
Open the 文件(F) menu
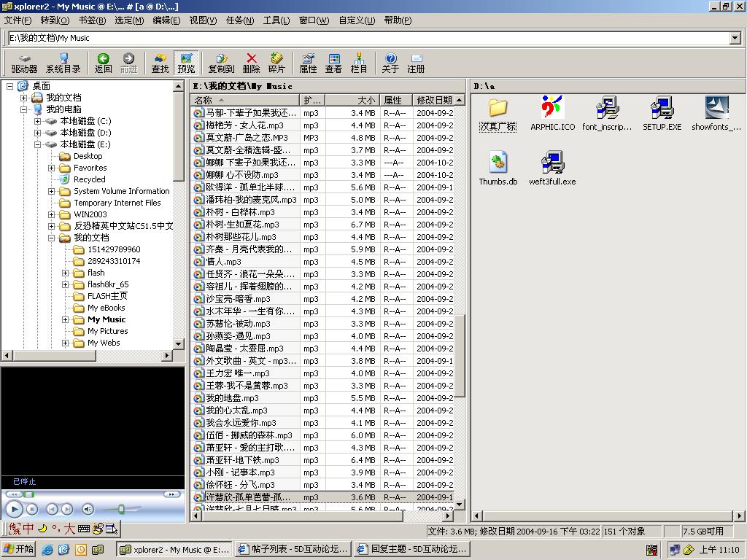point(18,20)
